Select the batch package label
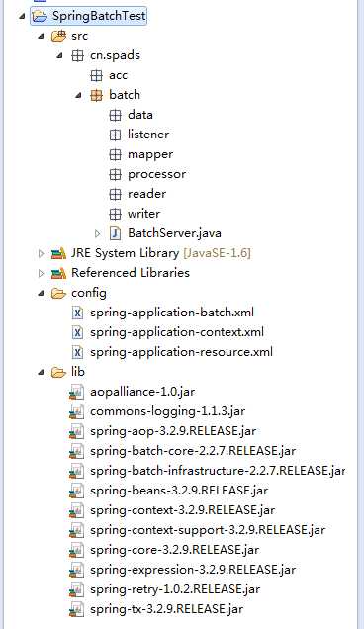 [x=125, y=95]
